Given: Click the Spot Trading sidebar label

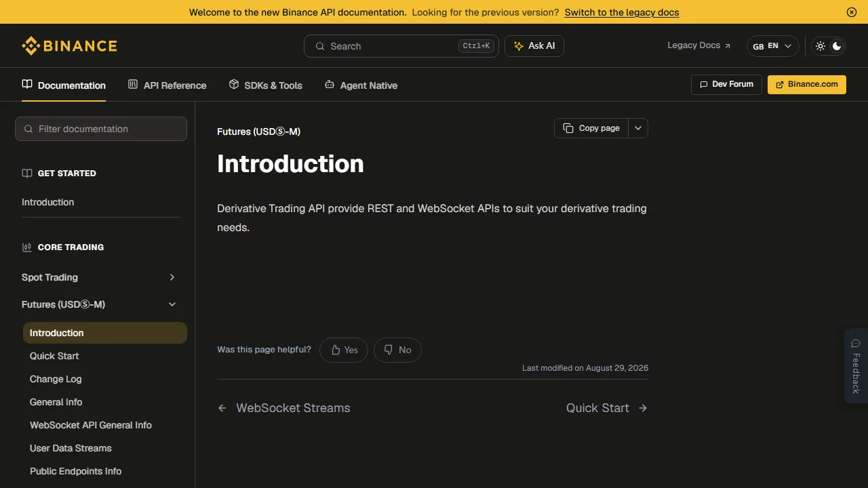Looking at the screenshot, I should point(50,277).
